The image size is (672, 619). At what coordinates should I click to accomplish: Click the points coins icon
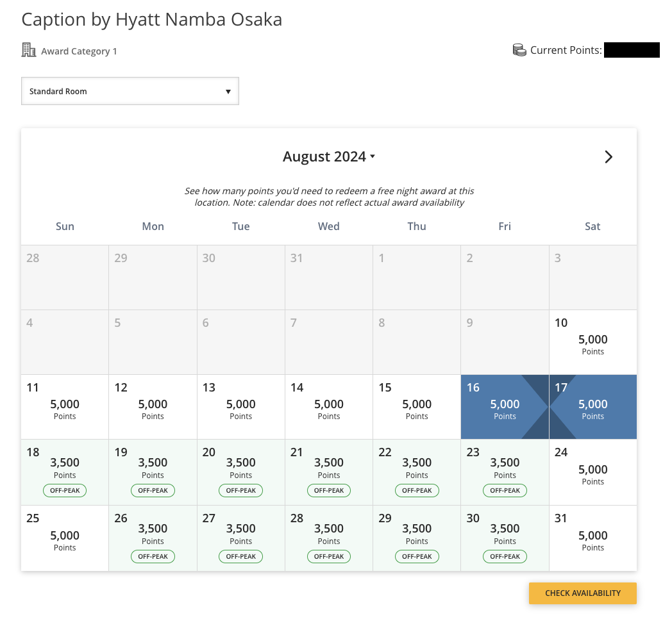tap(519, 50)
